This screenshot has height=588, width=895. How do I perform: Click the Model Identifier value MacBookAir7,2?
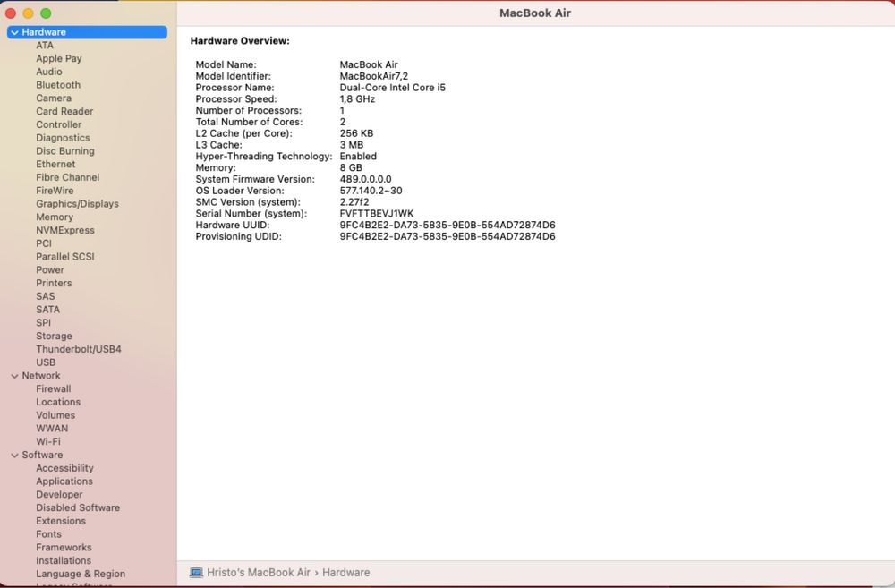[x=374, y=76]
